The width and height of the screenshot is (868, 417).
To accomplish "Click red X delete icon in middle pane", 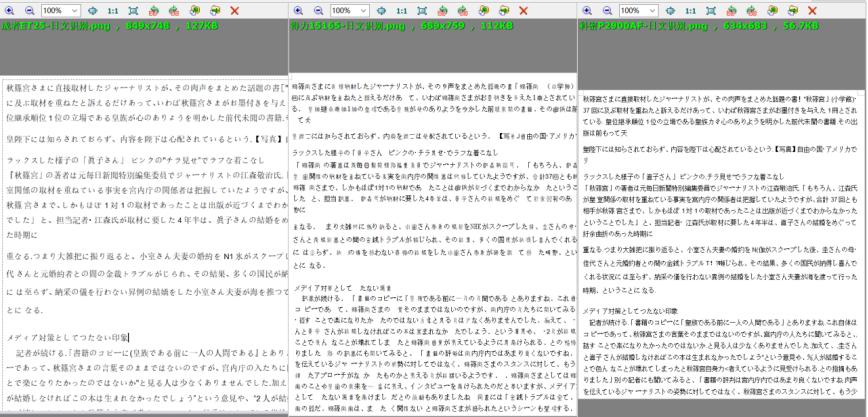I will 524,11.
